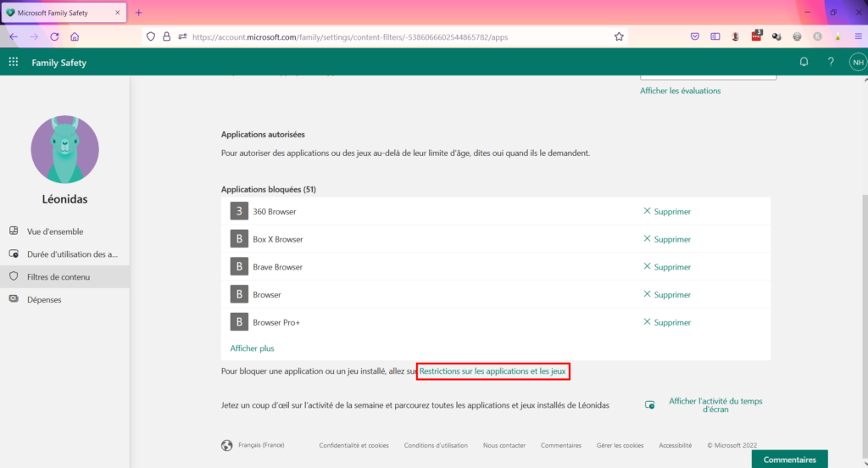Remove Brave Browser from blocked list

pyautogui.click(x=667, y=267)
